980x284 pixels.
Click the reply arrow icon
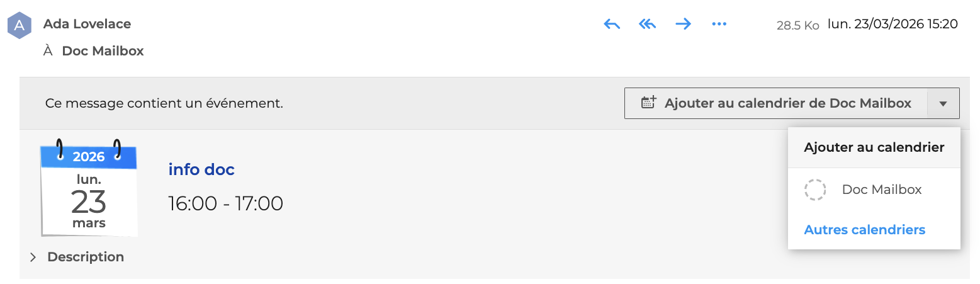click(612, 25)
